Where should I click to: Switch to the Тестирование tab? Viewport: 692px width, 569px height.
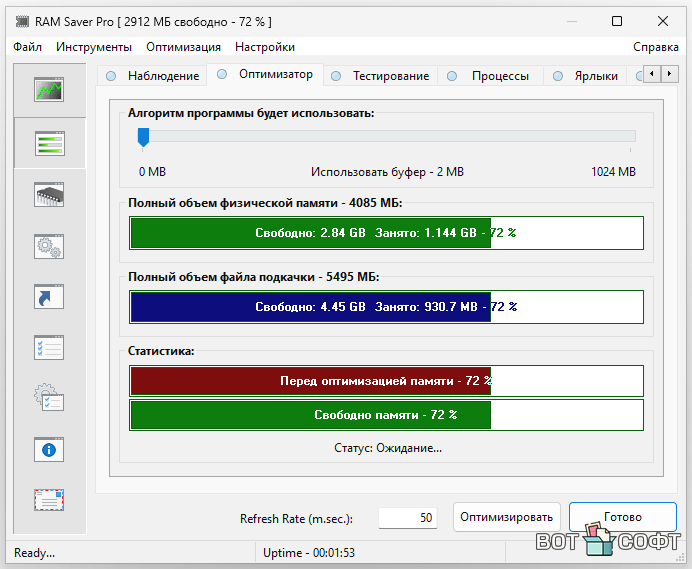(380, 76)
